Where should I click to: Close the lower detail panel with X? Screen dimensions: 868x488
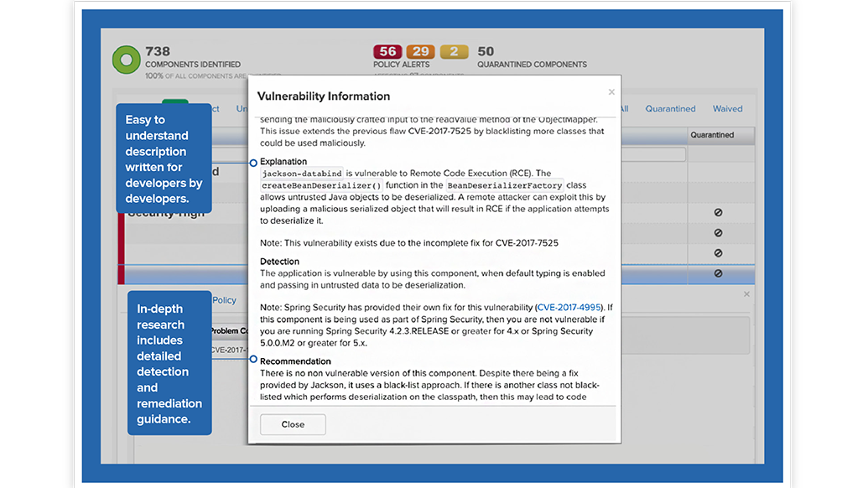(x=746, y=294)
